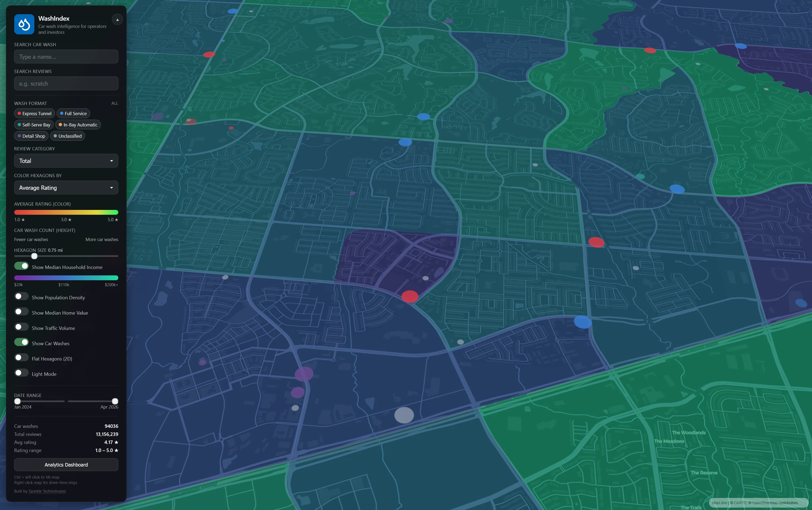812x510 pixels.
Task: Click the red marker on the east vertical road
Action: pos(596,242)
